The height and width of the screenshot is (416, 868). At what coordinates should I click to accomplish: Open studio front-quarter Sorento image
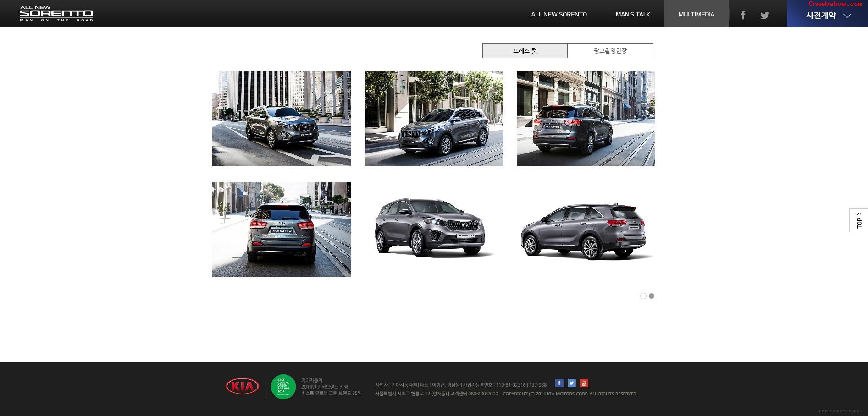[x=434, y=229]
